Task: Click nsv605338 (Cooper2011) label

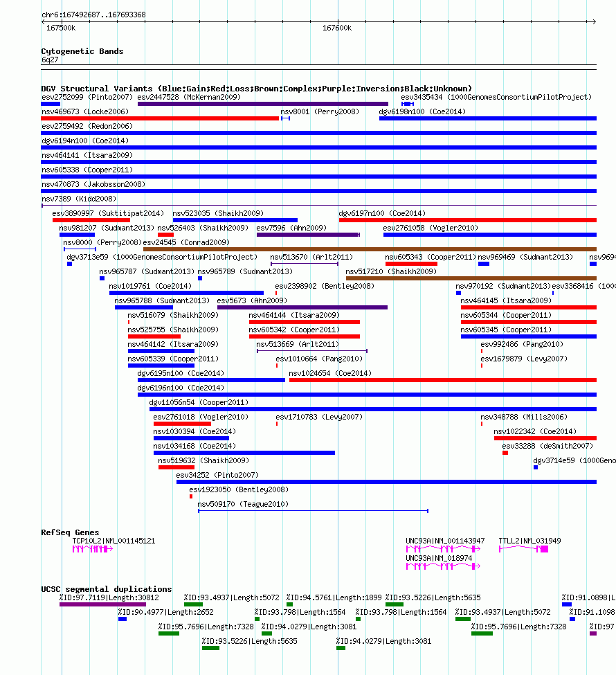Action: pyautogui.click(x=87, y=170)
